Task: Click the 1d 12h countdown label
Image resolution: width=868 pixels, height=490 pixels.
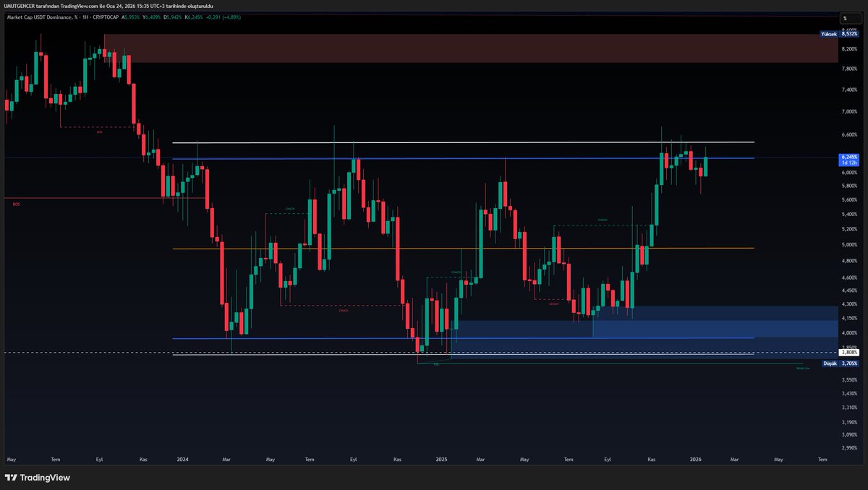Action: tap(848, 161)
